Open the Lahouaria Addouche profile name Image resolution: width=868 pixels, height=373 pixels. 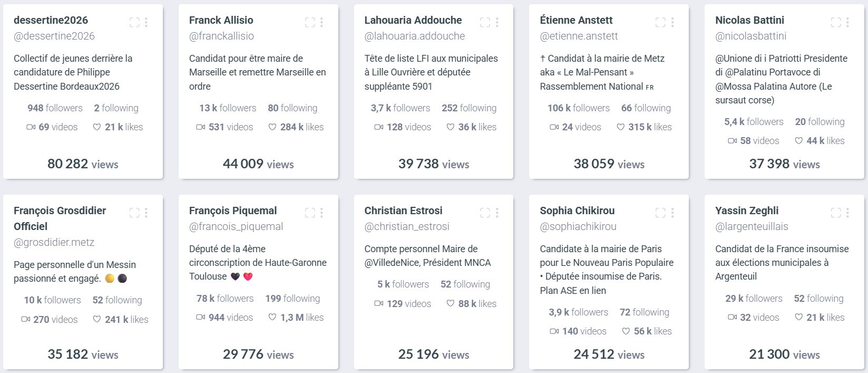point(413,20)
